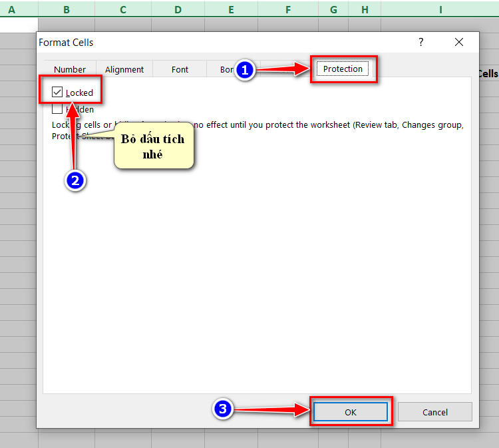
Task: Click the Cancel button
Action: pyautogui.click(x=434, y=412)
